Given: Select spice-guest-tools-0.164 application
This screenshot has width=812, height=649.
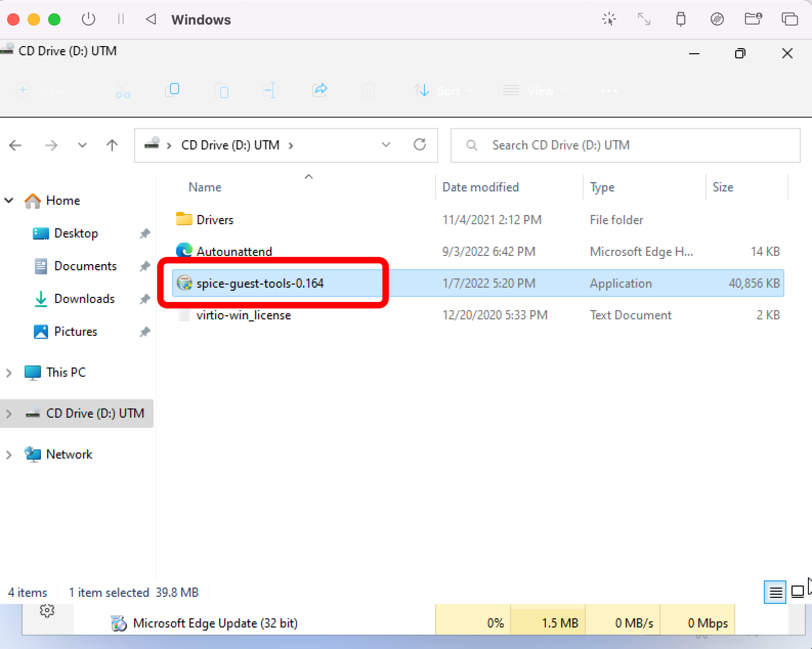Looking at the screenshot, I should [478, 283].
